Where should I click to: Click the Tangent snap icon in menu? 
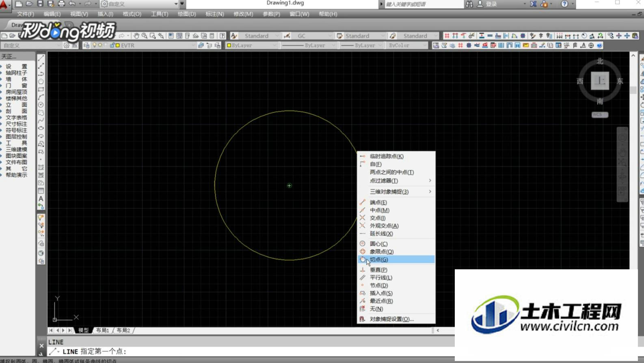[x=363, y=259]
